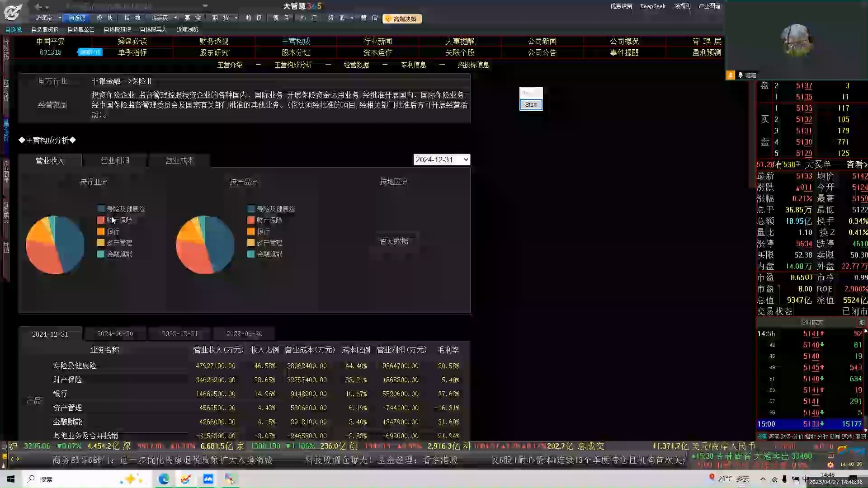Screen dimensions: 868x488
Task: Switch to the 2024-06-30 data tab
Action: coord(115,333)
